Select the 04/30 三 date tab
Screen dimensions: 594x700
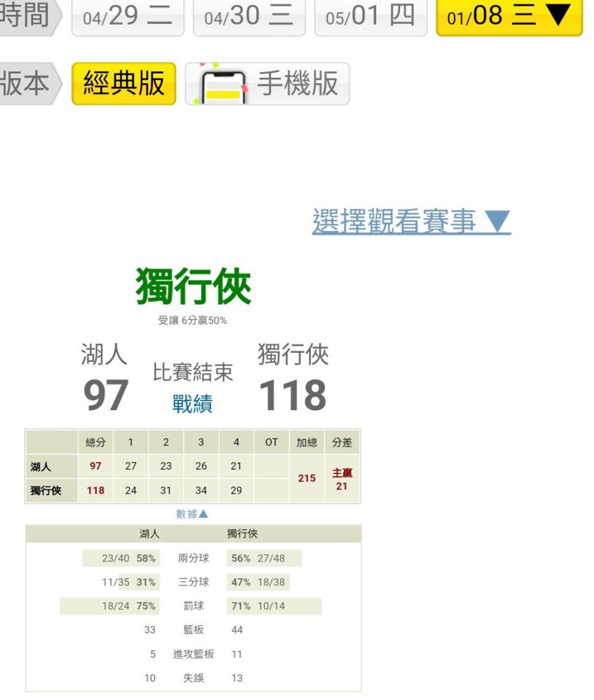pos(249,17)
